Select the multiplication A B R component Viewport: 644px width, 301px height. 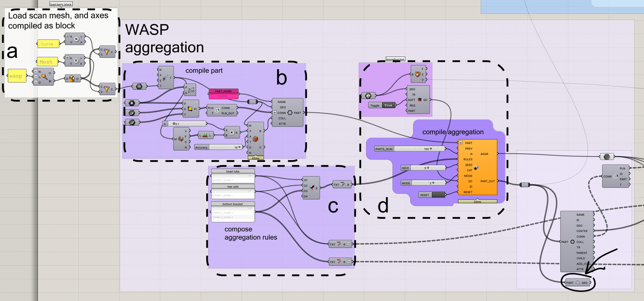[232, 132]
